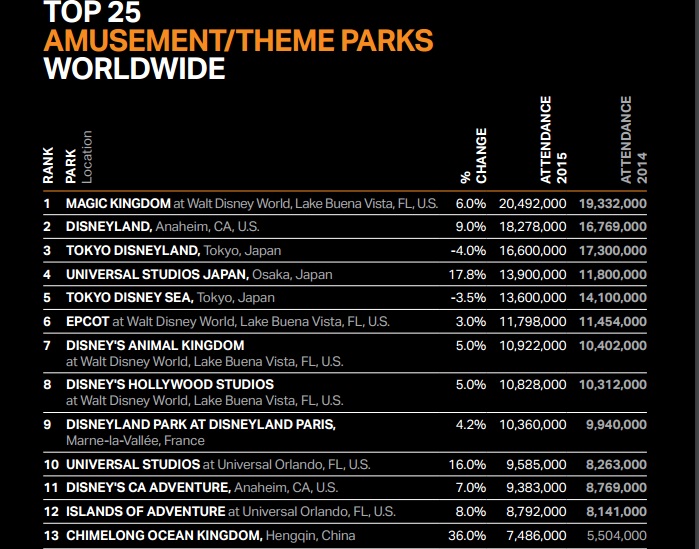Click the Amusement/Theme Parks orange heading

[x=238, y=40]
